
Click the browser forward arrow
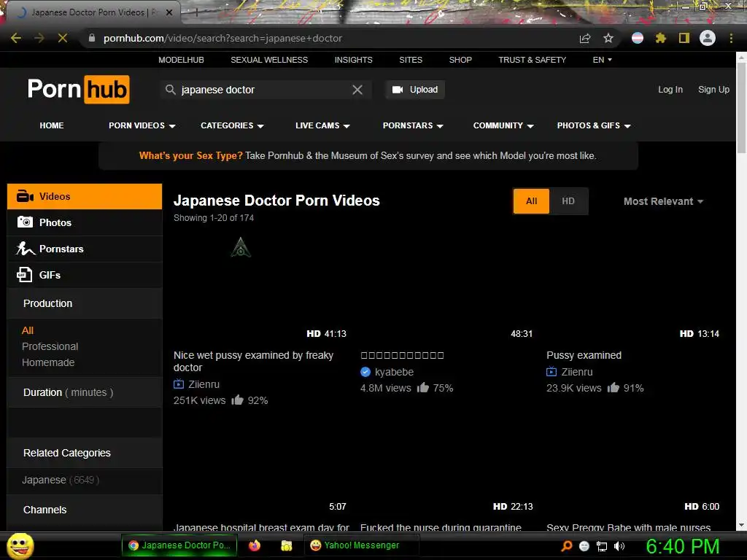coord(39,38)
